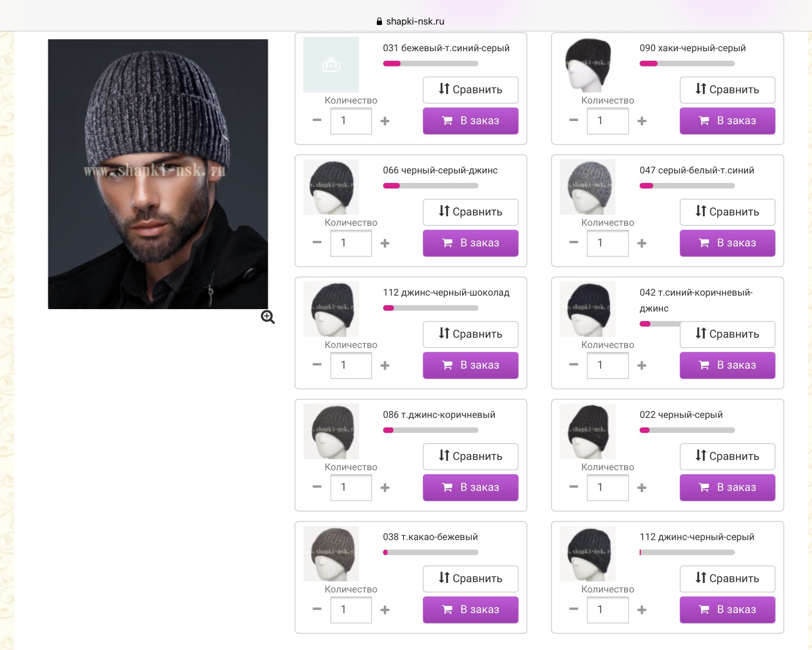
Task: Click the shapki-nsk.ru address bar
Action: coord(410,21)
